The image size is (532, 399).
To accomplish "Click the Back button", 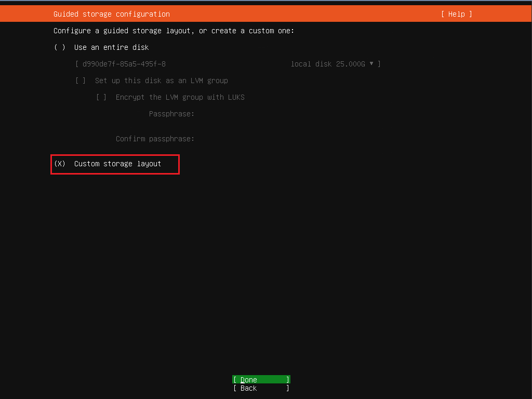I will (261, 388).
